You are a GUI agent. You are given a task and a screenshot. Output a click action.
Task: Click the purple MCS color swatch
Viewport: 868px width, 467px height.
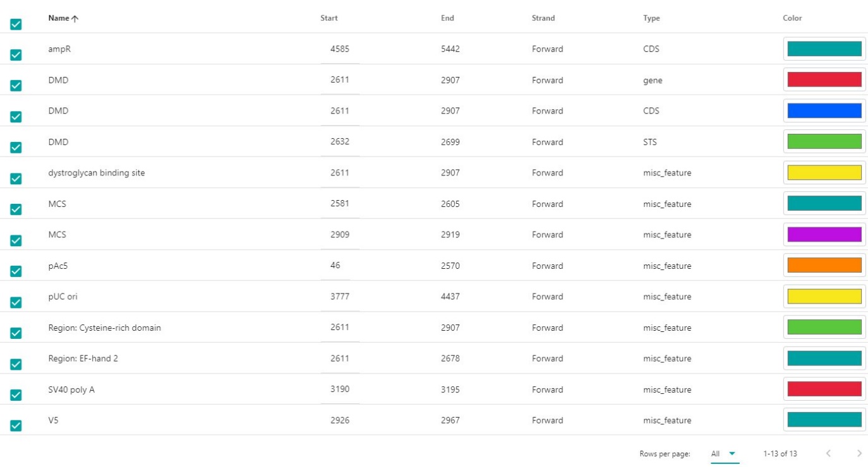pos(824,235)
